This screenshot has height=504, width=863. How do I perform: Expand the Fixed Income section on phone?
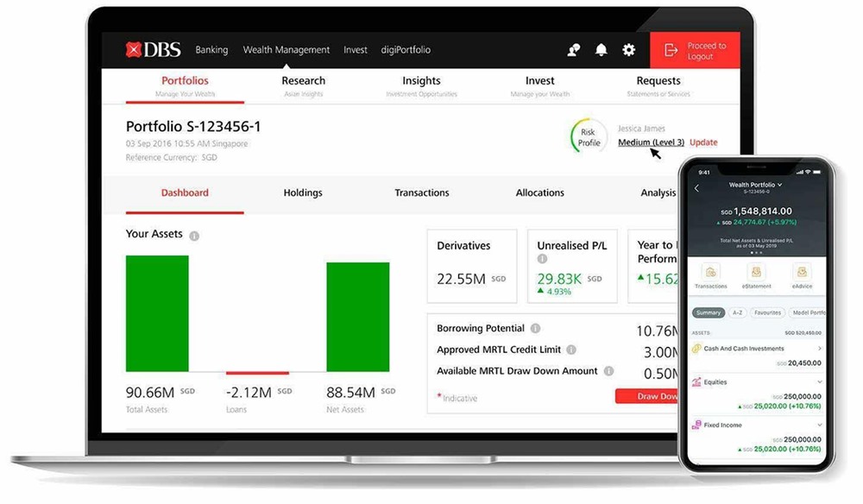click(819, 425)
